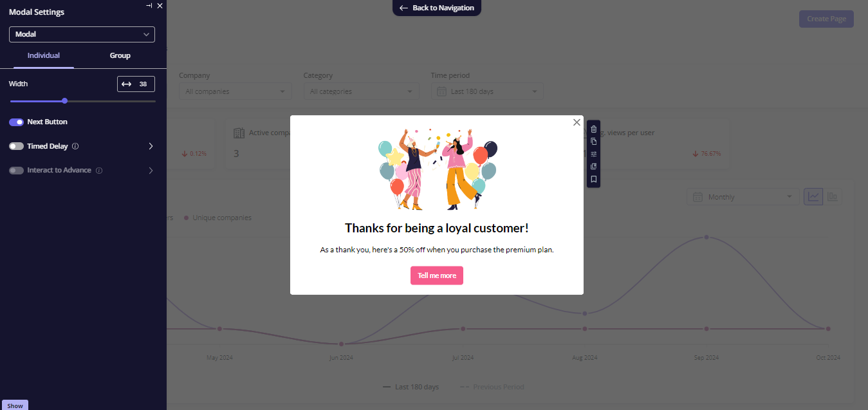Screen dimensions: 868x410
Task: Open the Monthly granularity dropdown
Action: tap(743, 196)
